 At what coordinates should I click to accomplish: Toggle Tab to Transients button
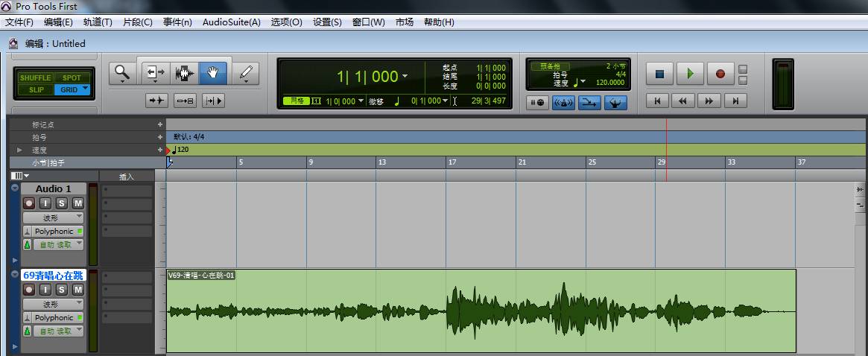[157, 101]
